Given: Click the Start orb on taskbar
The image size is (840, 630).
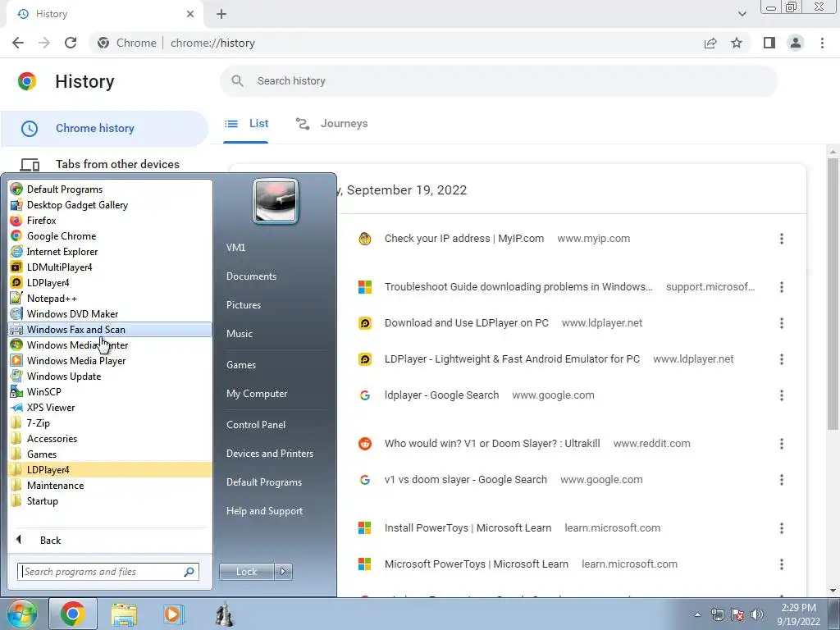Looking at the screenshot, I should 22,614.
